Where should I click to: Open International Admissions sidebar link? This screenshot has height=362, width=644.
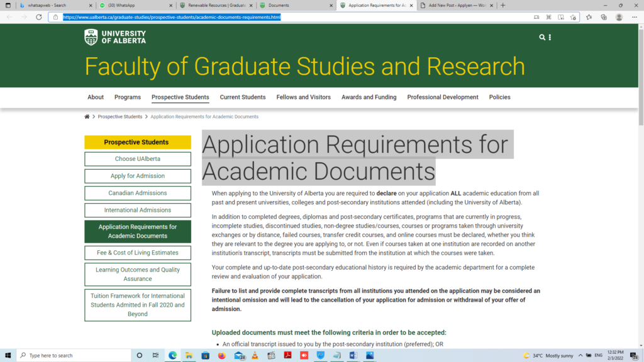tap(138, 210)
